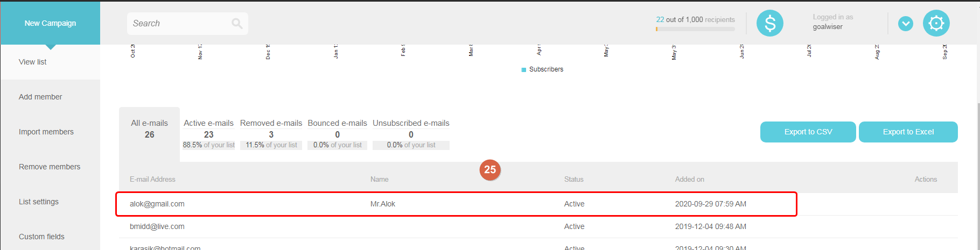
Task: Click the Subscribers legend color square
Action: click(524, 70)
